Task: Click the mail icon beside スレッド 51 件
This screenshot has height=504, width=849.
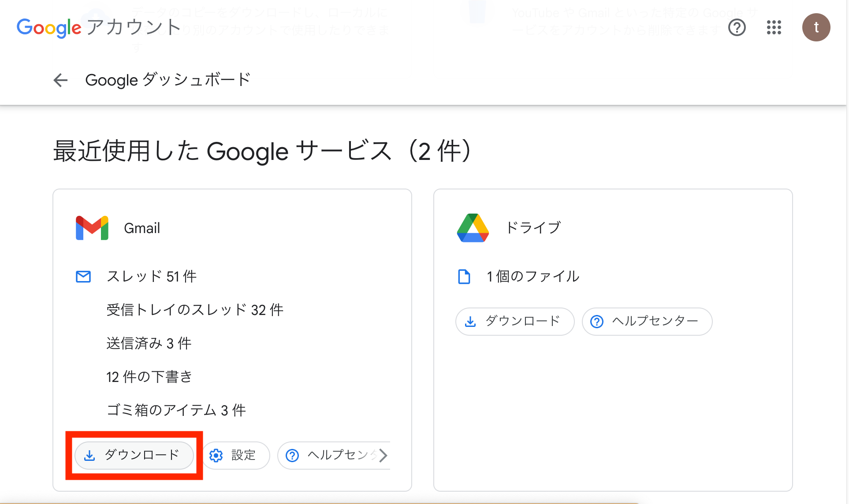Action: point(83,277)
